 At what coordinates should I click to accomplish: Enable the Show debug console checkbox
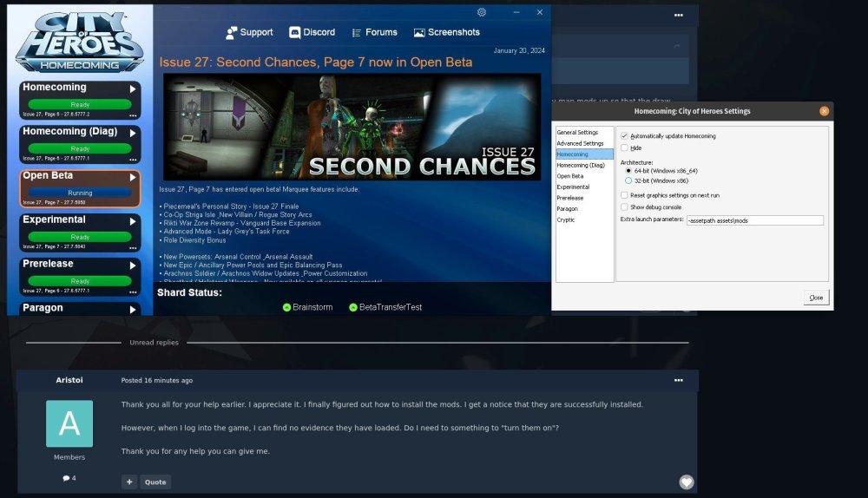click(624, 206)
